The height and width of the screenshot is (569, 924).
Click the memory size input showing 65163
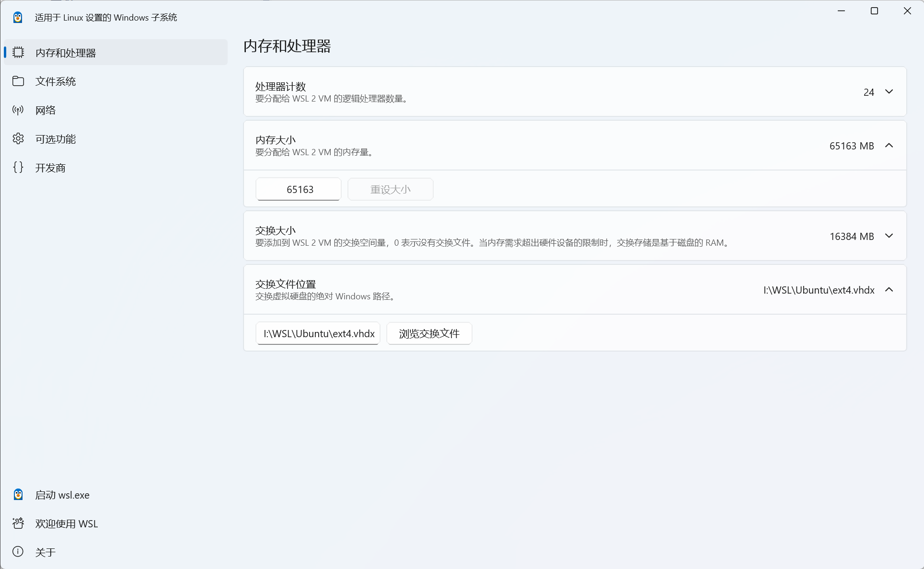[298, 189]
